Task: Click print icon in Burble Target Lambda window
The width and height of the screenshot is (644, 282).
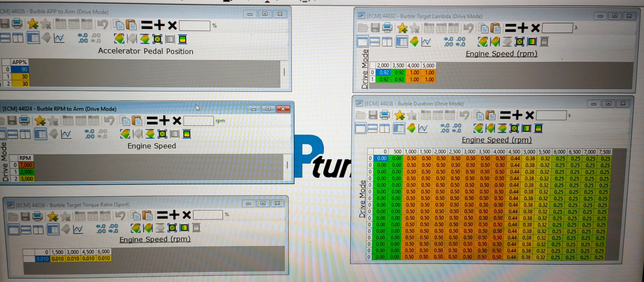Action: pos(387,28)
